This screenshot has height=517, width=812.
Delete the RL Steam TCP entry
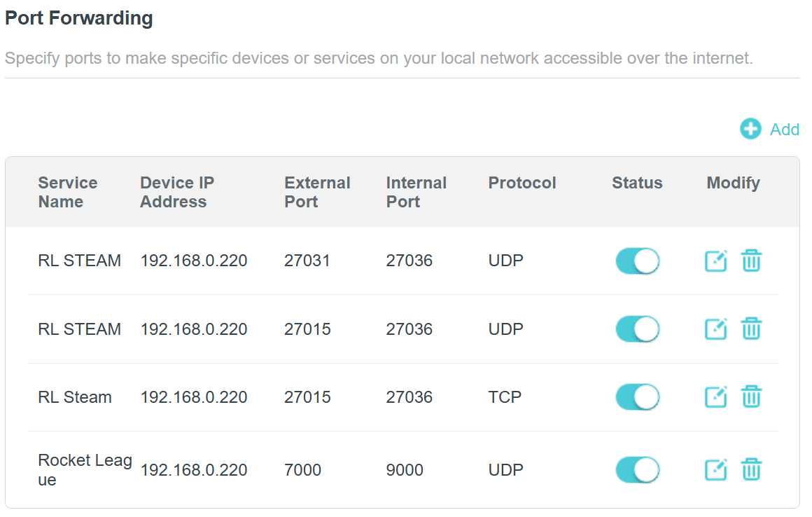[x=751, y=397]
